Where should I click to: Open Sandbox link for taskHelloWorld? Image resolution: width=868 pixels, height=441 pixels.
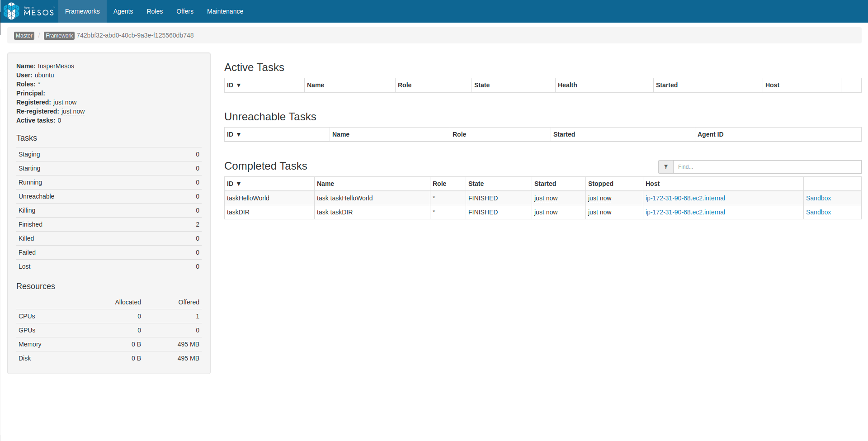coord(818,198)
